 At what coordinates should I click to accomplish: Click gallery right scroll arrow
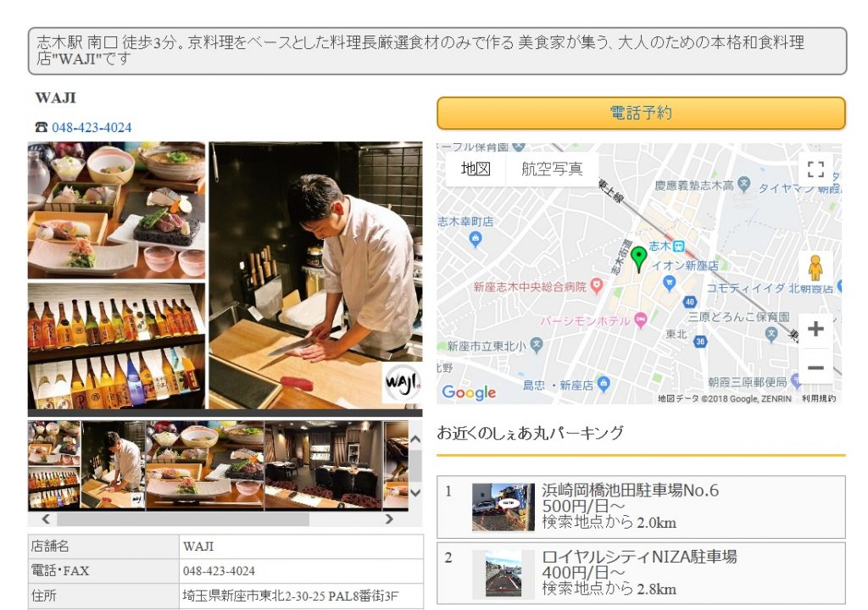pos(389,518)
